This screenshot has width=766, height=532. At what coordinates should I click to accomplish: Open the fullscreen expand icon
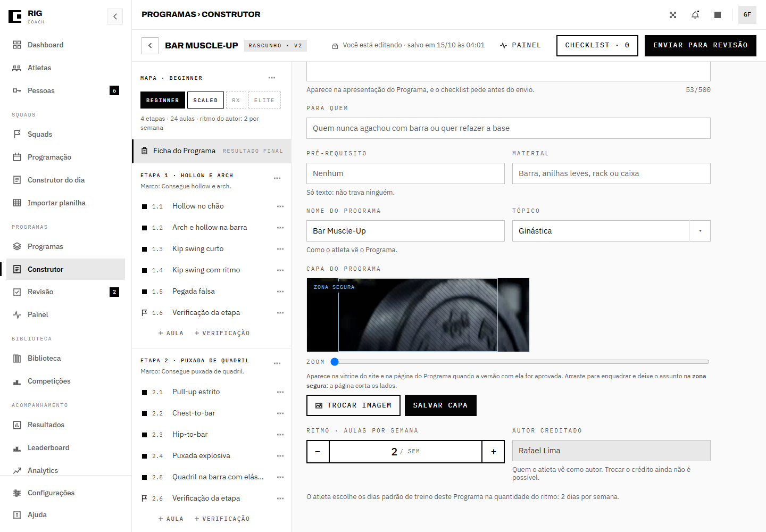pyautogui.click(x=673, y=15)
